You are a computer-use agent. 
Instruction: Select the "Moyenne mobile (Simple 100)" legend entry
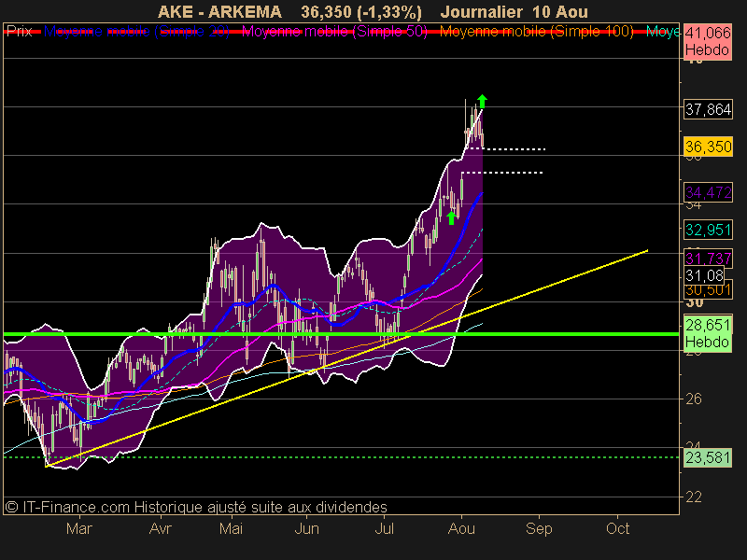point(536,32)
